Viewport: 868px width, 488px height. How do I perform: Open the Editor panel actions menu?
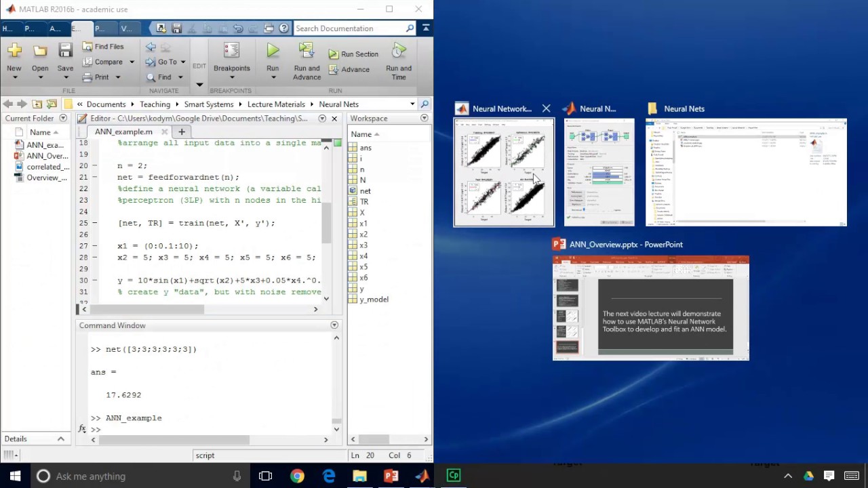(322, 119)
